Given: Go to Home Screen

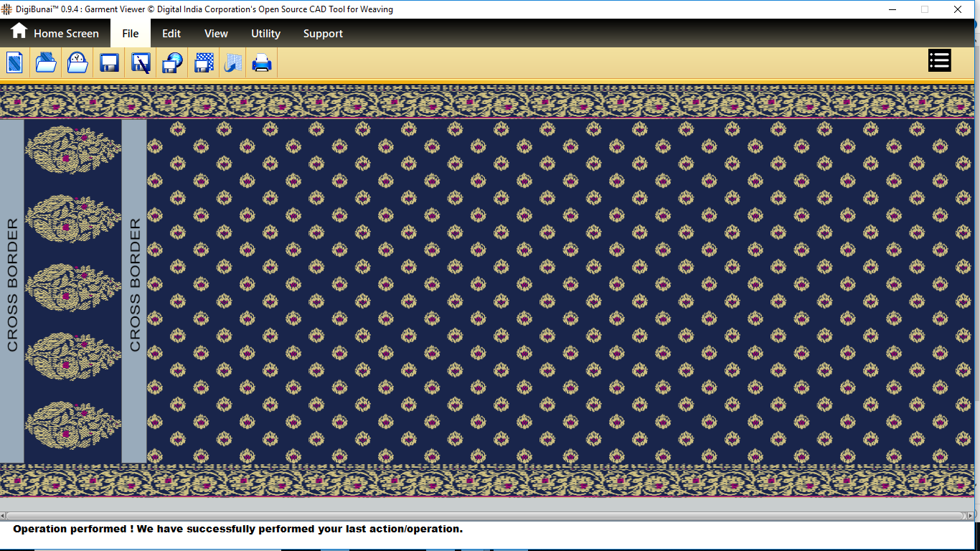Looking at the screenshot, I should coord(55,33).
